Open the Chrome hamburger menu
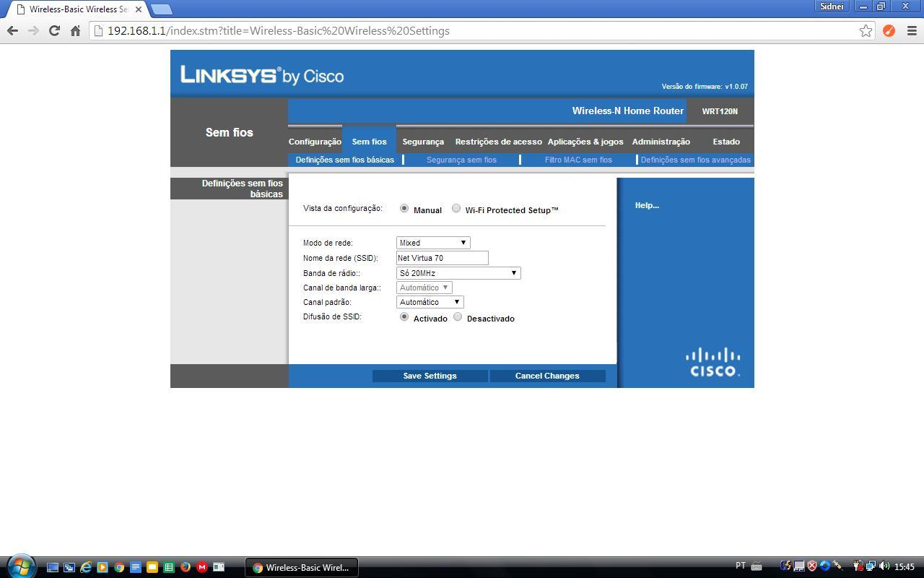924x578 pixels. point(911,30)
